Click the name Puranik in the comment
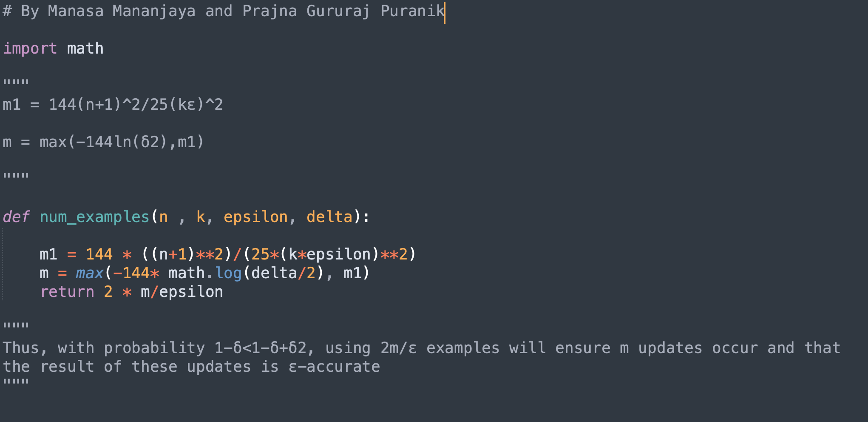This screenshot has height=422, width=868. click(x=412, y=11)
